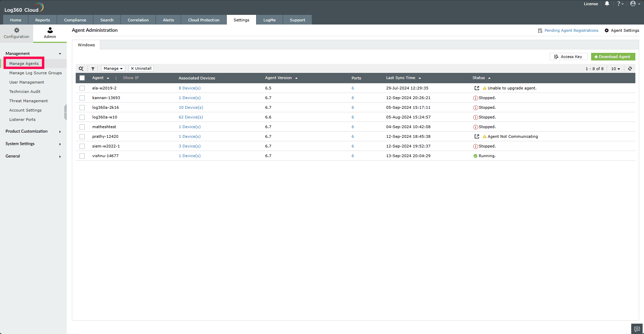Sort by Agent Version arrow

(296, 78)
